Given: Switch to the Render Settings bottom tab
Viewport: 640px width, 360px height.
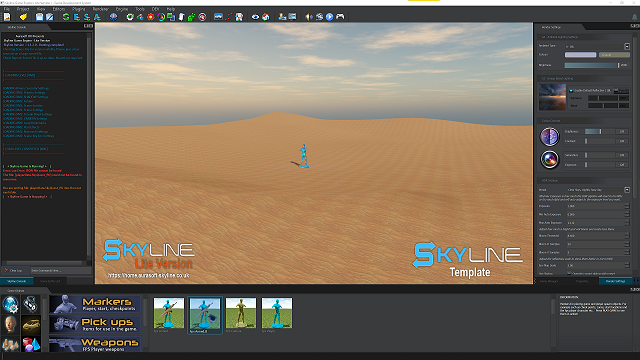Looking at the screenshot, I should pyautogui.click(x=615, y=281).
